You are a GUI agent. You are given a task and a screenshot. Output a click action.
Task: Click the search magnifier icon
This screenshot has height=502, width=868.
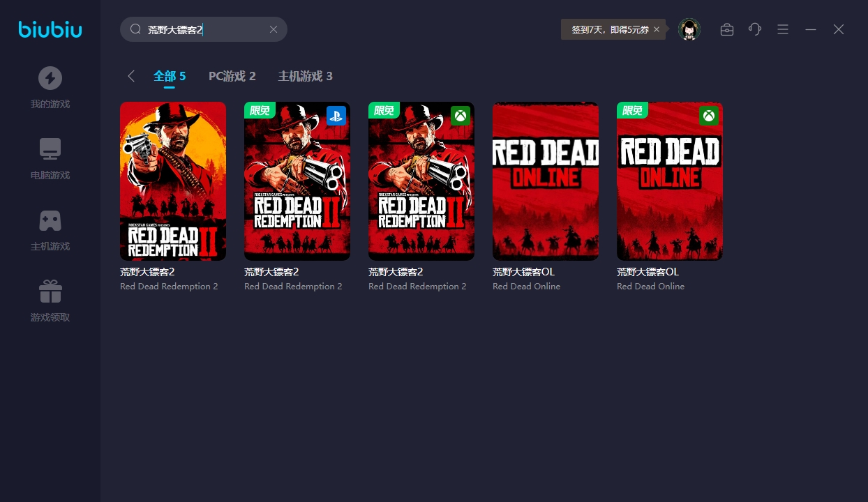tap(135, 29)
